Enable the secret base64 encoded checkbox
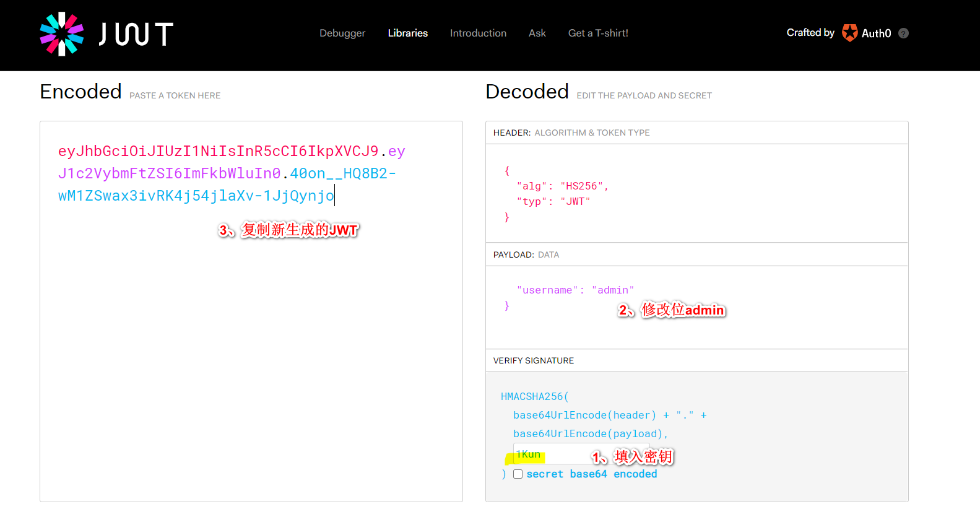The width and height of the screenshot is (980, 522). point(518,474)
